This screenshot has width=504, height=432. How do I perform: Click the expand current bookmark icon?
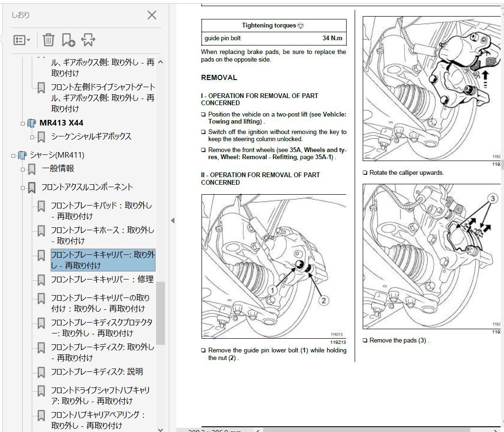tap(88, 40)
